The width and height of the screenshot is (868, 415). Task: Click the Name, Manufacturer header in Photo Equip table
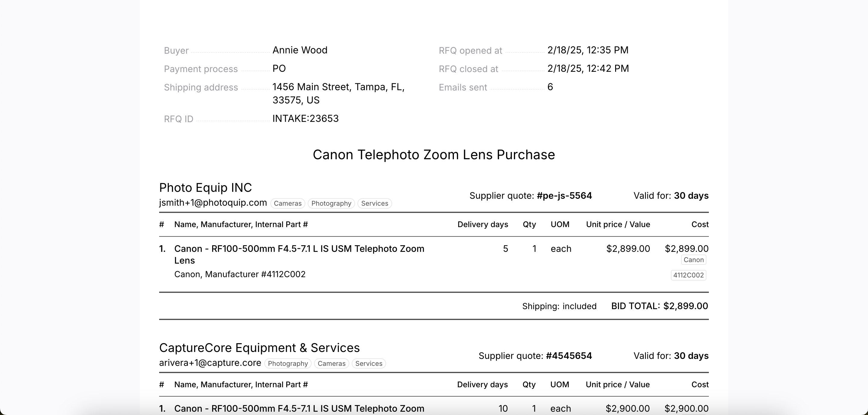click(x=241, y=224)
